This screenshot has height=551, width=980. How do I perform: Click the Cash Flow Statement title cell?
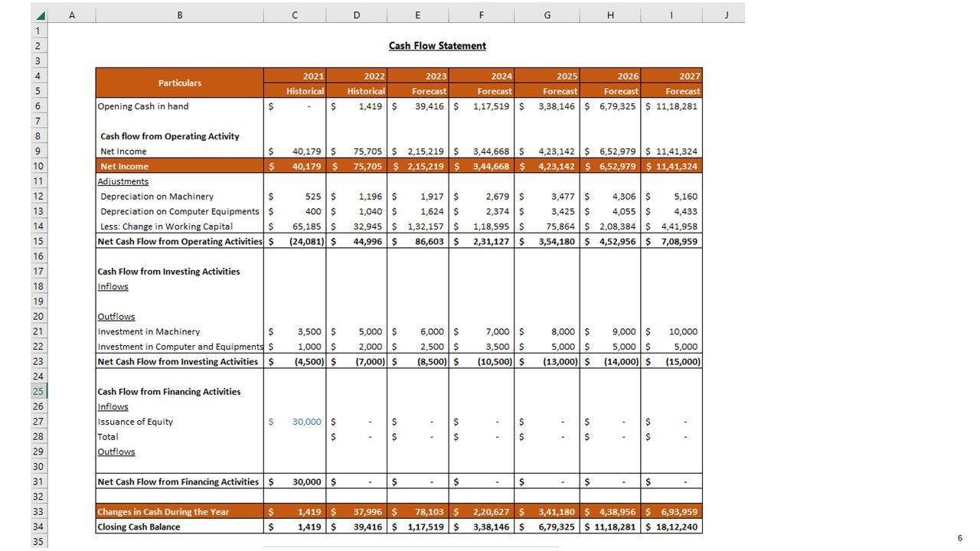[437, 46]
